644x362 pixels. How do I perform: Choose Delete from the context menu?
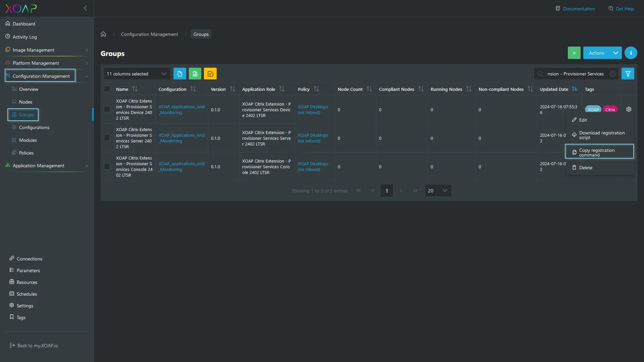click(x=600, y=168)
